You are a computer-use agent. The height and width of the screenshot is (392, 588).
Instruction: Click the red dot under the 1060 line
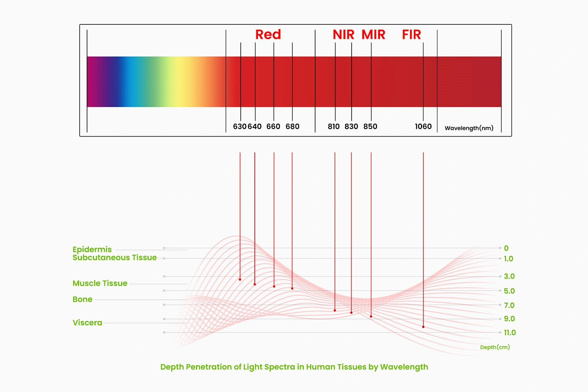click(x=423, y=327)
